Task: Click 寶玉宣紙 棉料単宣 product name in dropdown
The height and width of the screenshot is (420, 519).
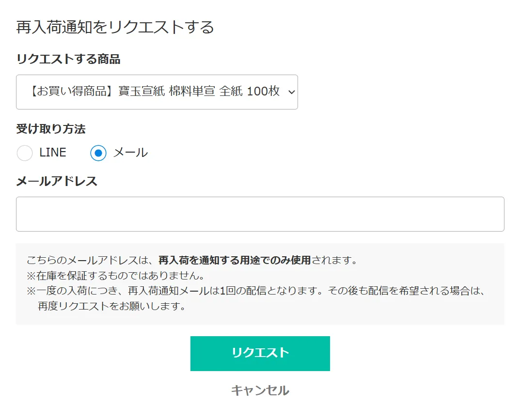Action: [x=167, y=92]
